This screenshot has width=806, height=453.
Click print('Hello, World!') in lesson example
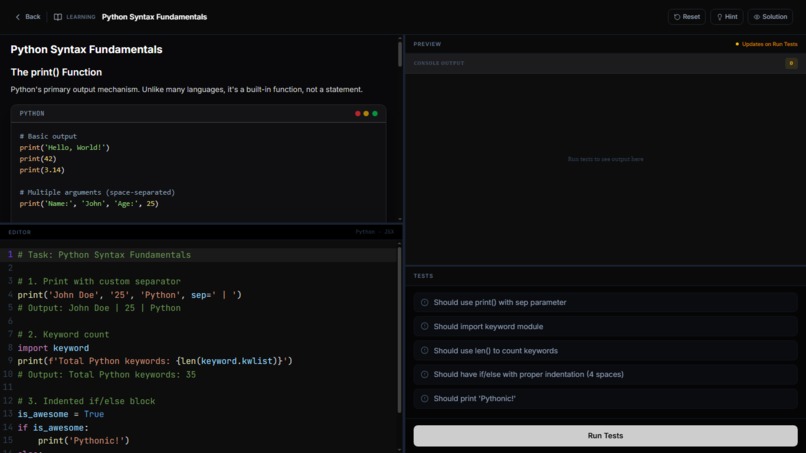pyautogui.click(x=65, y=148)
